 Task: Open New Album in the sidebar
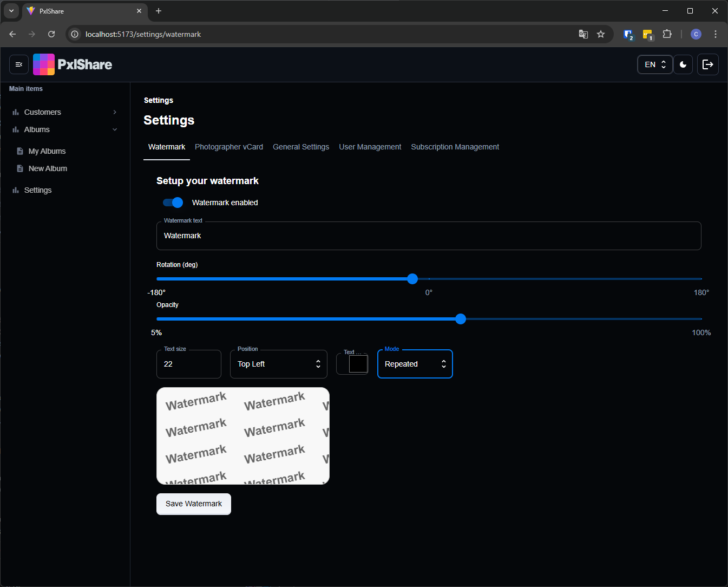click(x=48, y=168)
